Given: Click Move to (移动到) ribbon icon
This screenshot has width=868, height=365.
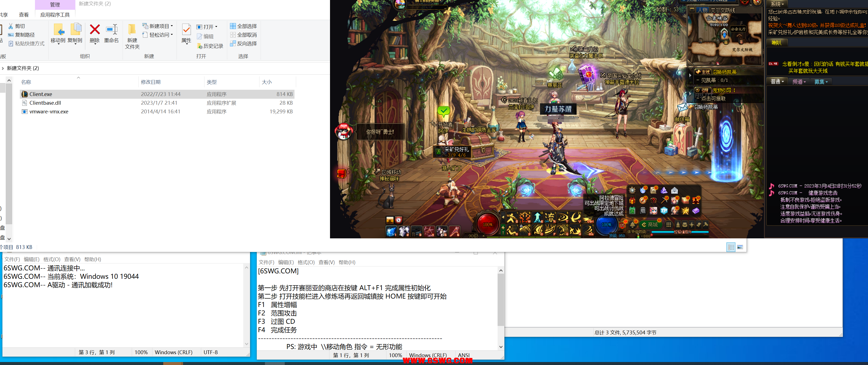Looking at the screenshot, I should (58, 33).
